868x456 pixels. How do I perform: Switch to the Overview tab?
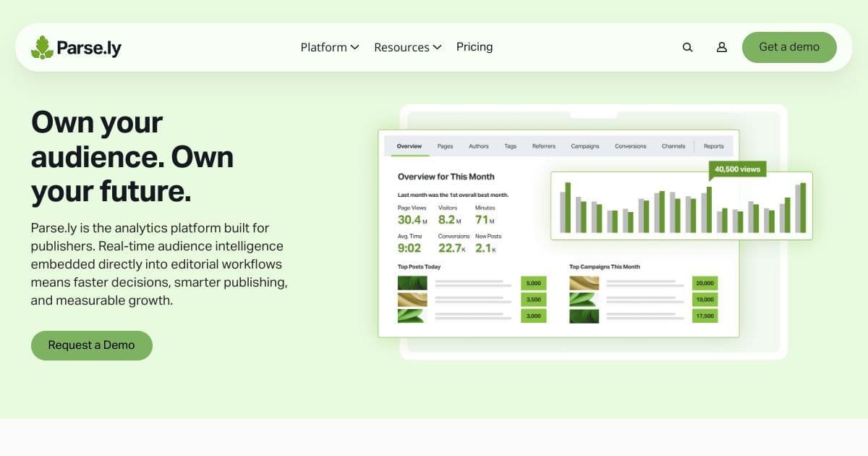409,145
